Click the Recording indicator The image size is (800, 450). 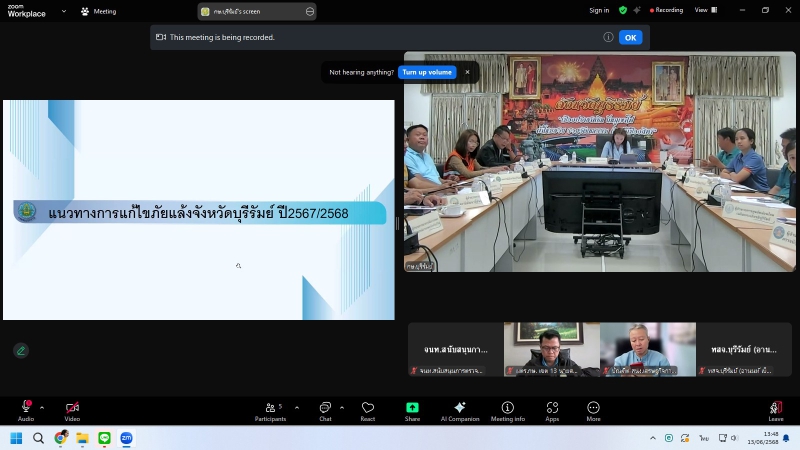(666, 10)
